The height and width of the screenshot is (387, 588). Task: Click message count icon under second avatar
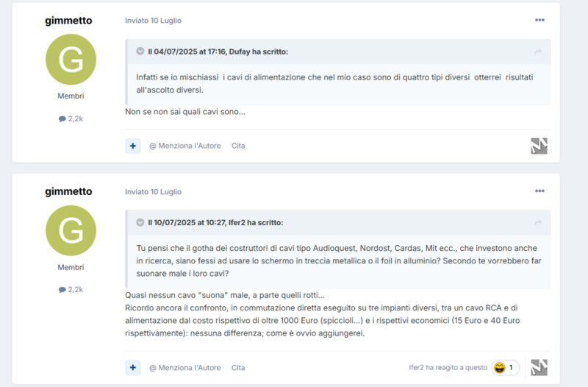(x=62, y=289)
